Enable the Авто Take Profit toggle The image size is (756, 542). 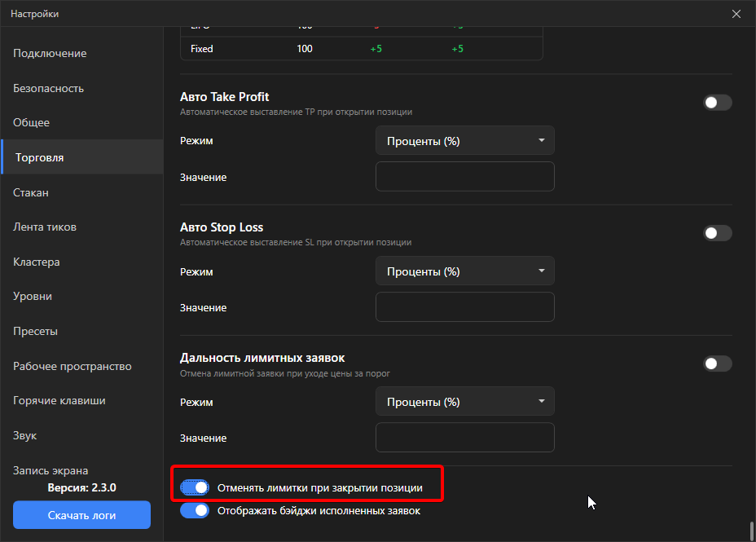tap(718, 103)
